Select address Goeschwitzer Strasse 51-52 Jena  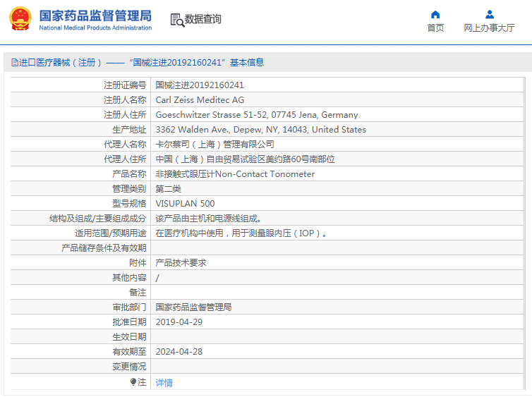[x=257, y=115]
